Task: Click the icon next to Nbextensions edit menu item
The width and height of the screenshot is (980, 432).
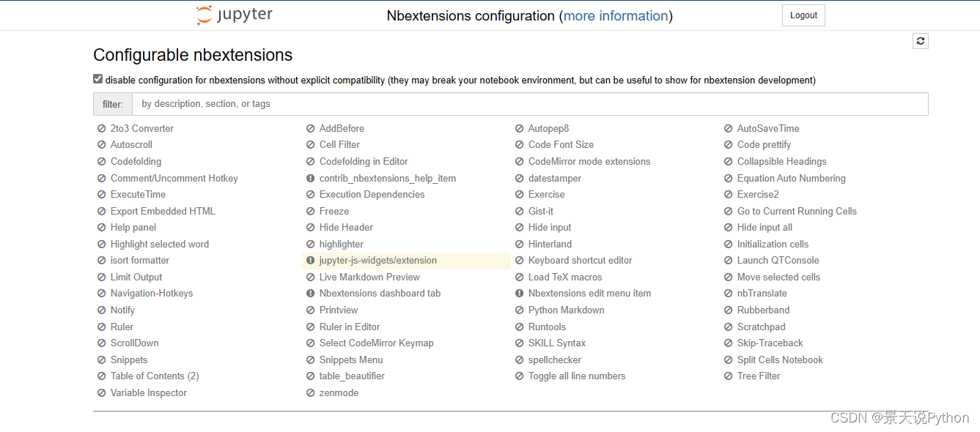Action: (x=520, y=294)
